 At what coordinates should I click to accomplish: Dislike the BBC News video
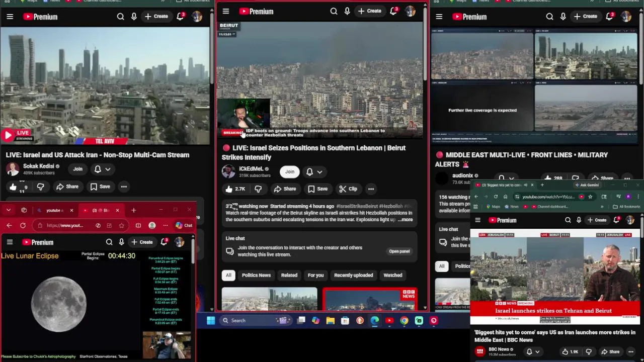(x=588, y=352)
